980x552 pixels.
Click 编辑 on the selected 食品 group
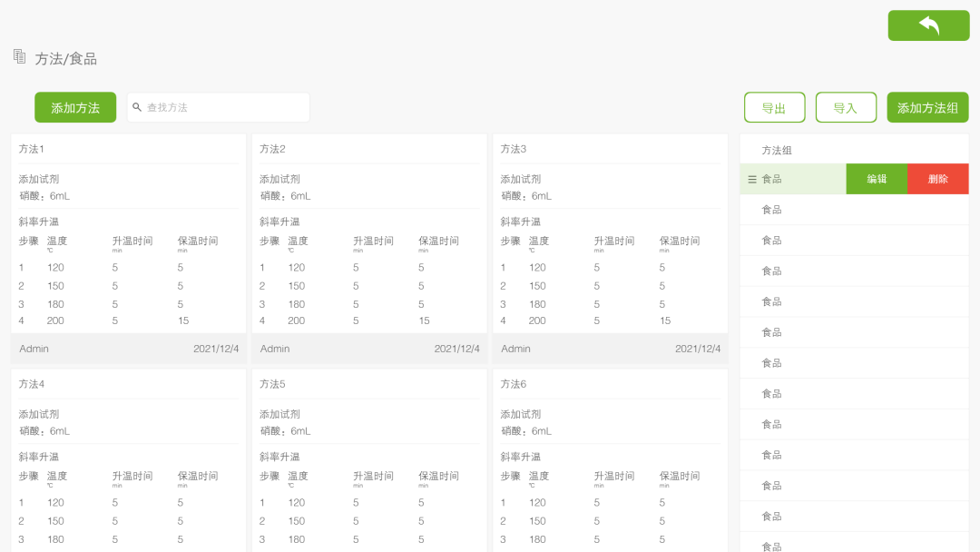coord(877,179)
